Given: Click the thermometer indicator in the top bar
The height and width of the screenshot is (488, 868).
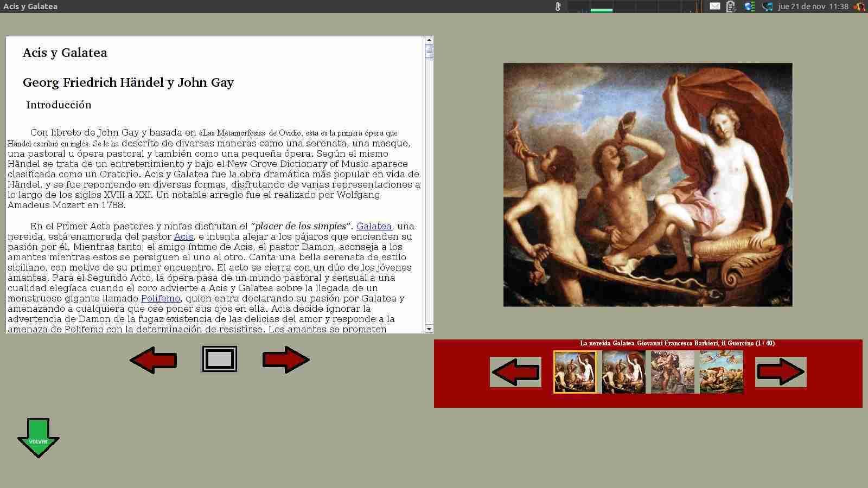Looking at the screenshot, I should coord(558,7).
